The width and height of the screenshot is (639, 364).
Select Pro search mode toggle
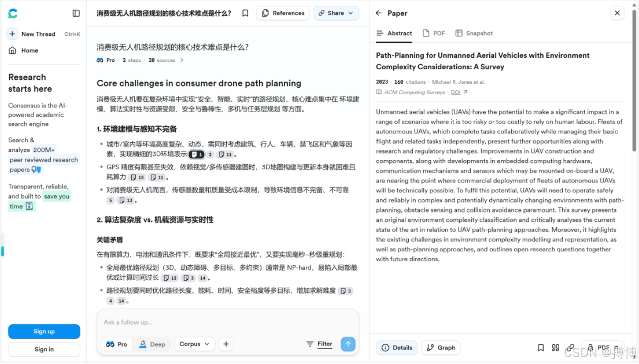pos(117,344)
